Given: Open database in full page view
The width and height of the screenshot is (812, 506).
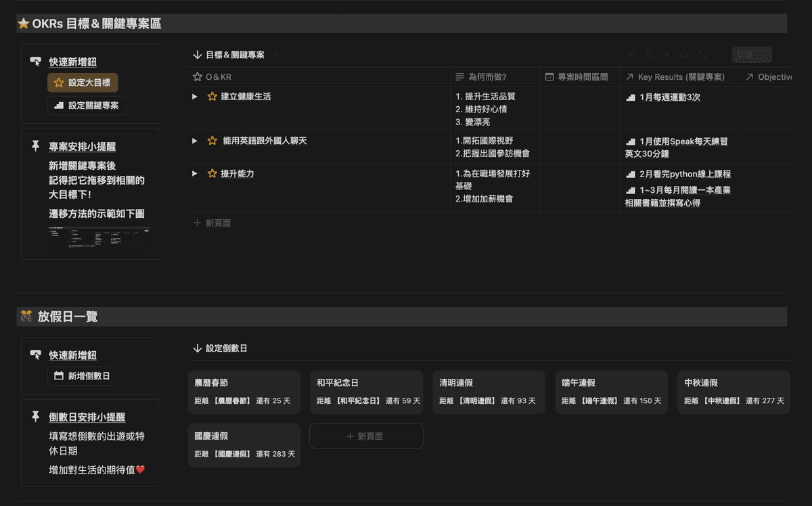Looking at the screenshot, I should pyautogui.click(x=703, y=55).
